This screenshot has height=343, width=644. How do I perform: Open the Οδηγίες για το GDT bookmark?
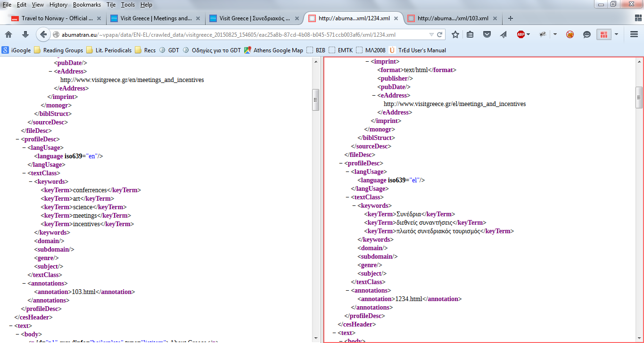click(x=212, y=50)
